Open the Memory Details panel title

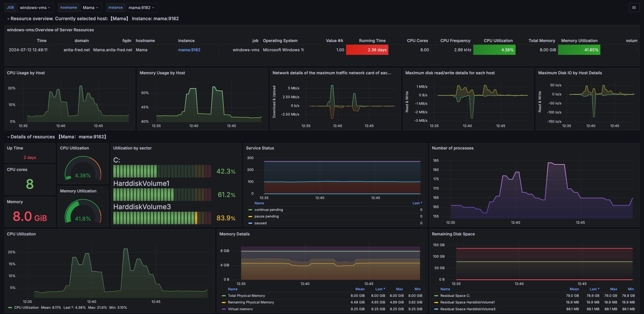coord(234,234)
